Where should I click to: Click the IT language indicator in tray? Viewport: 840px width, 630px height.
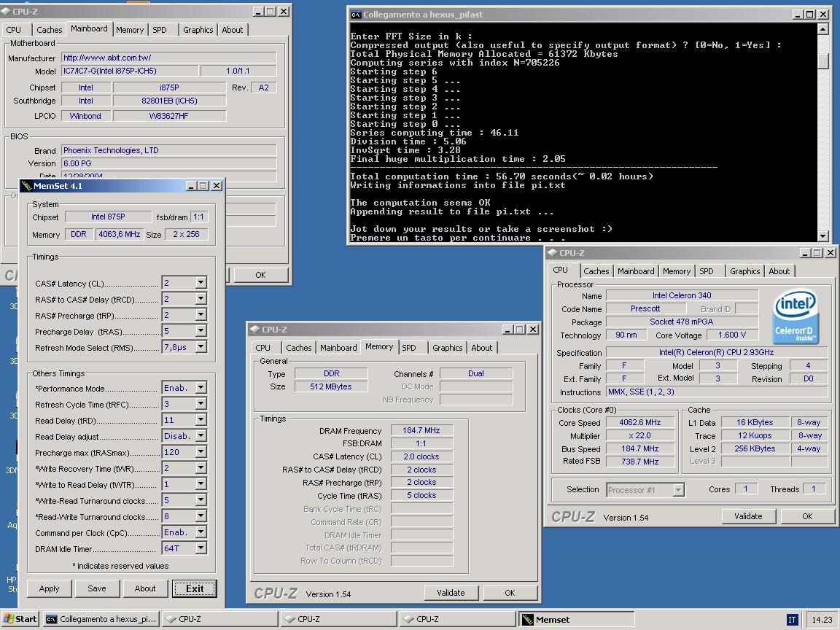click(792, 620)
